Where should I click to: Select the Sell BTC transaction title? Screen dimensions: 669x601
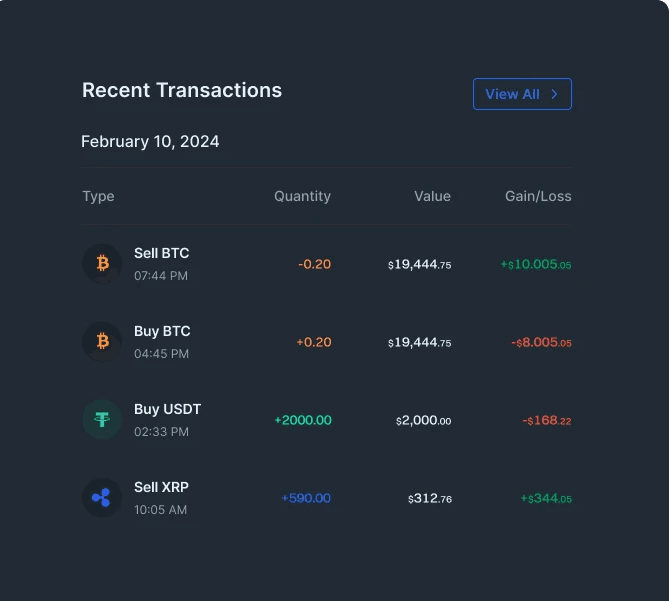click(x=162, y=253)
